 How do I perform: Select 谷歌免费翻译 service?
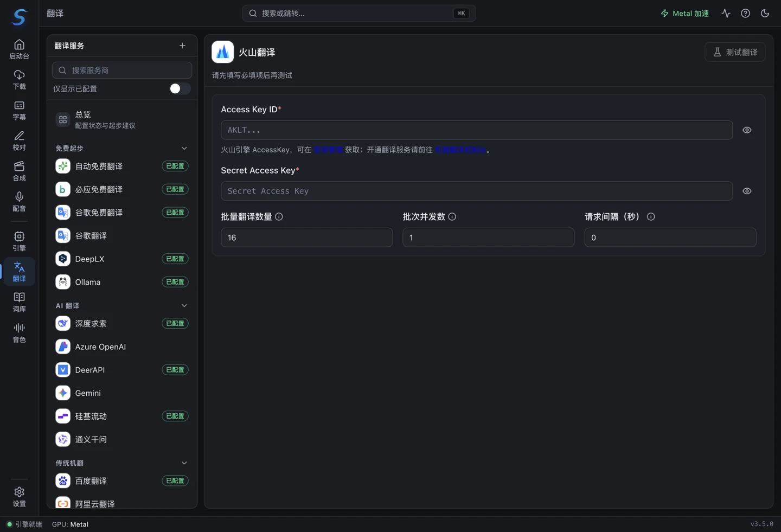coord(122,213)
